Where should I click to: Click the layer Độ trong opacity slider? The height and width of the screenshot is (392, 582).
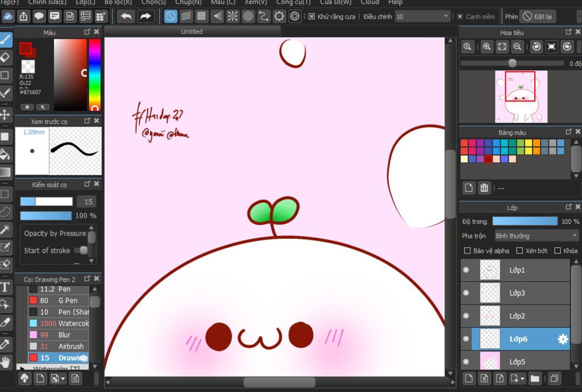[x=525, y=221]
